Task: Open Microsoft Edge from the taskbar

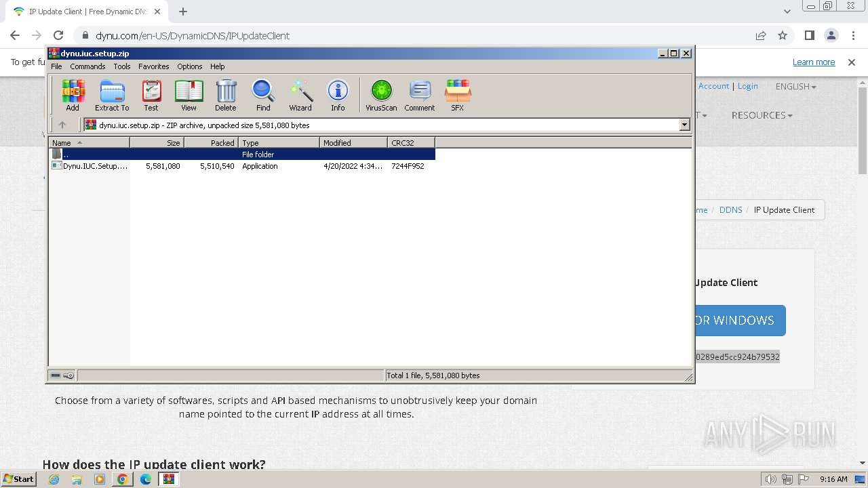Action: (x=146, y=479)
